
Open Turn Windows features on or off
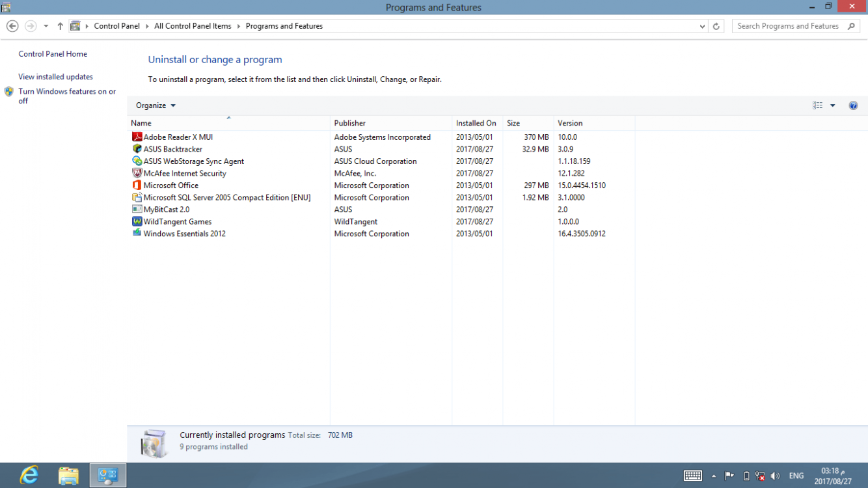[x=67, y=96]
